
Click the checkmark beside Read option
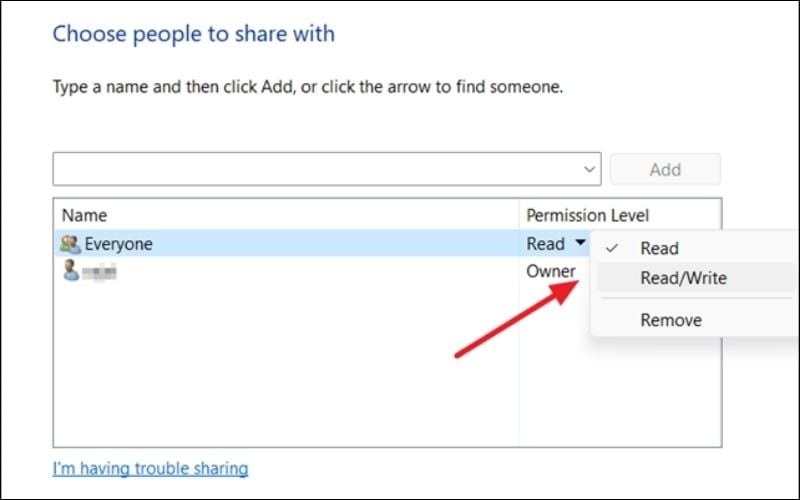pos(611,248)
